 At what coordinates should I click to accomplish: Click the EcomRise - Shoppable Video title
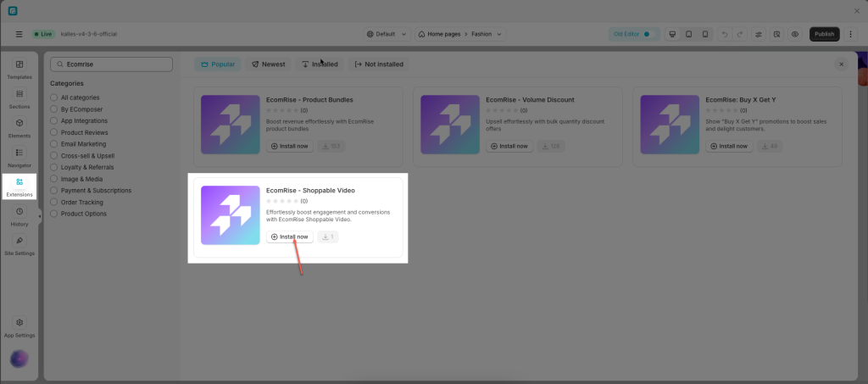pyautogui.click(x=310, y=191)
